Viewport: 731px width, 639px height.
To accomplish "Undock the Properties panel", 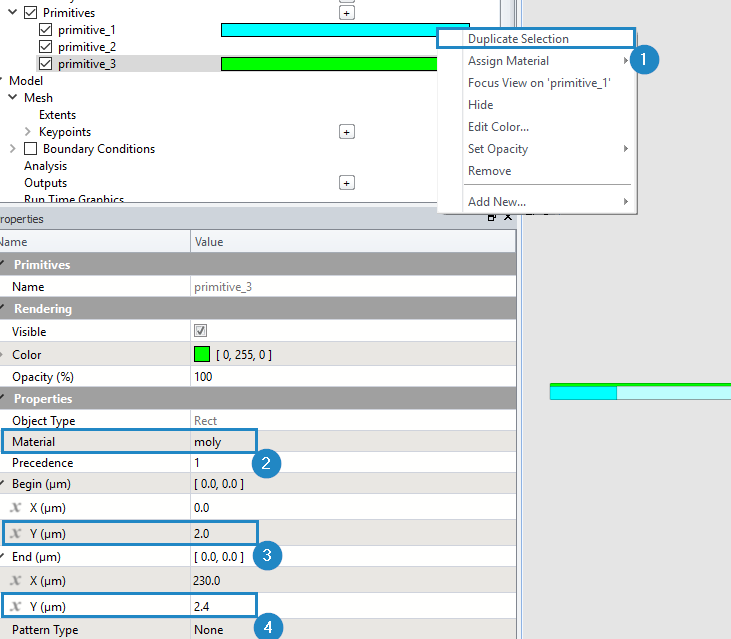I will (x=491, y=217).
